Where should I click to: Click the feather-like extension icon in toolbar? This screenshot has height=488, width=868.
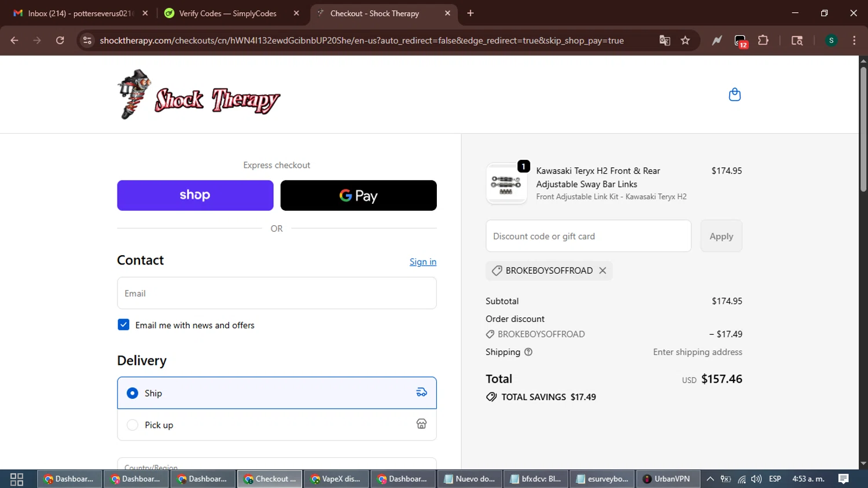[717, 41]
